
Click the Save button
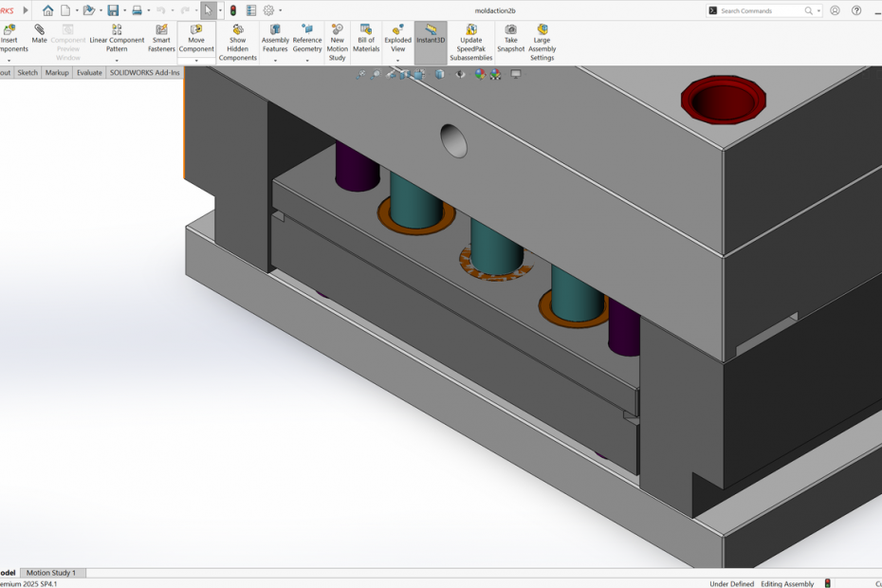click(x=113, y=10)
